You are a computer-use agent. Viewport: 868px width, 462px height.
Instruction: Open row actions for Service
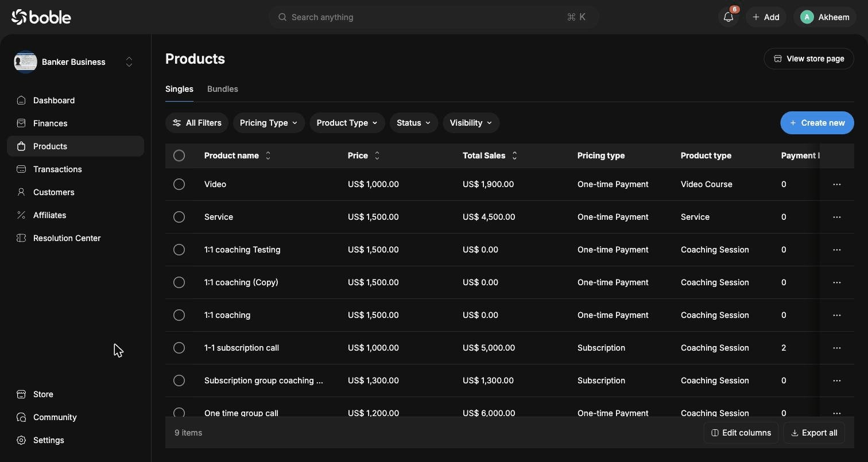coord(836,217)
